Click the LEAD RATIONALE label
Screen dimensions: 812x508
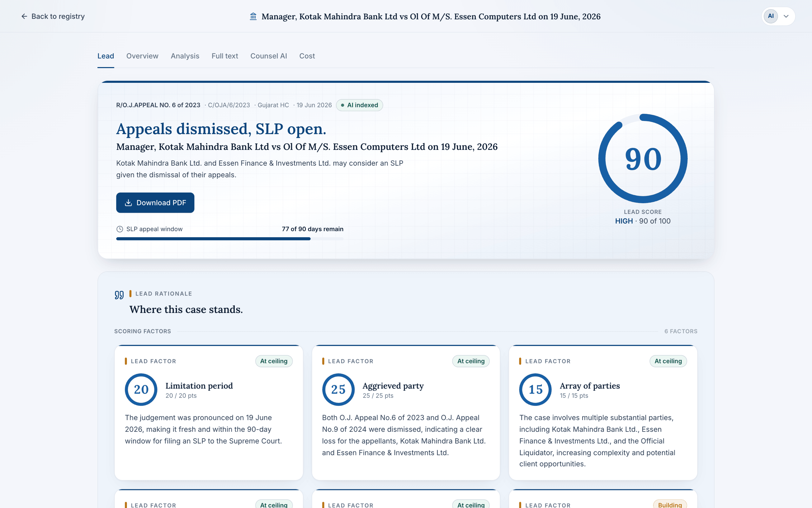point(164,294)
